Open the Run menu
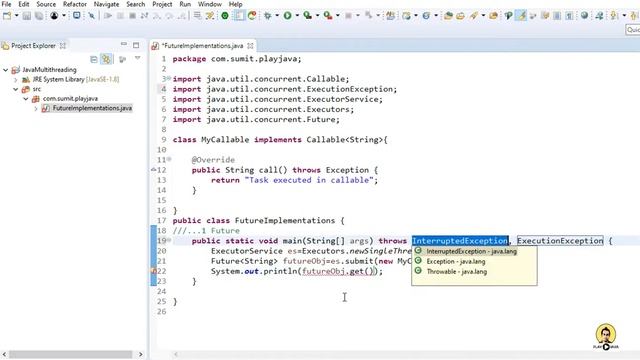This screenshot has height=360, width=640. pos(185,4)
